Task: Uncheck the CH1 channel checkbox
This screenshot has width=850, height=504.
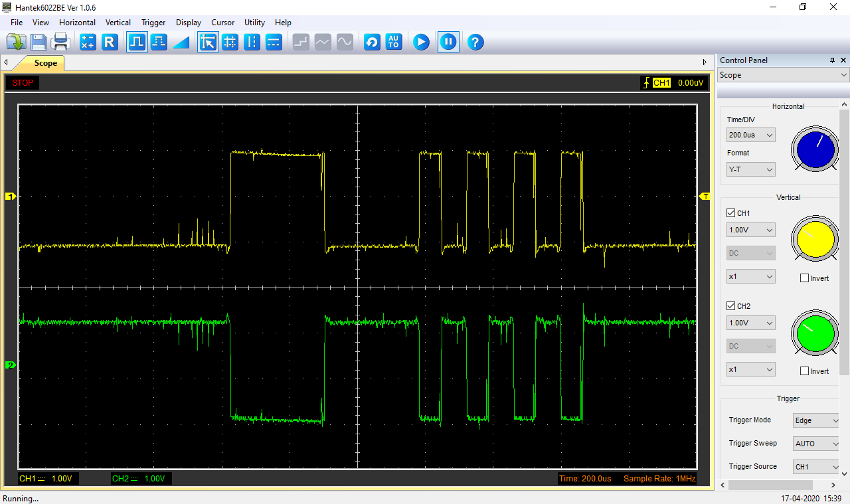Action: (731, 213)
